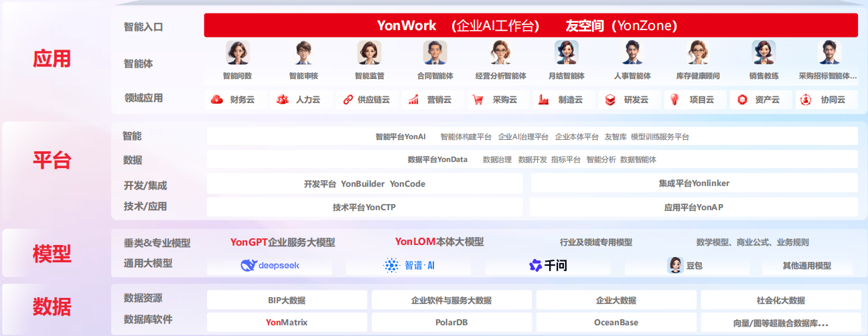Click the 智能问数 agent avatar
The image size is (868, 336).
click(237, 52)
